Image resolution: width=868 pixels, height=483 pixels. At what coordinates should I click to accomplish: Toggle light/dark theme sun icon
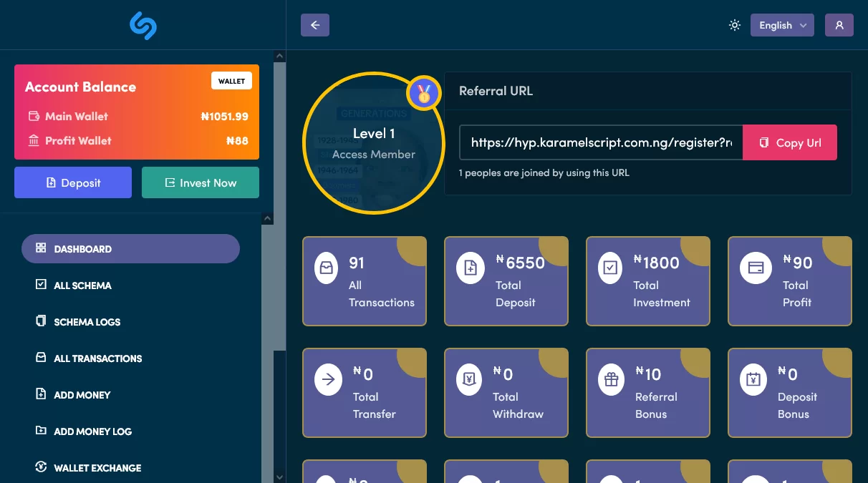click(x=734, y=25)
